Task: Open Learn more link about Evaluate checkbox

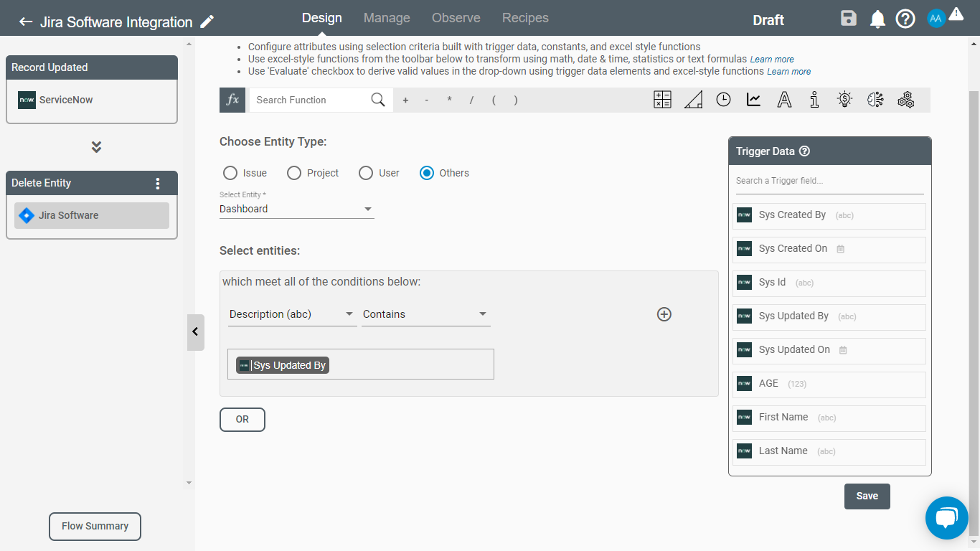Action: [789, 72]
